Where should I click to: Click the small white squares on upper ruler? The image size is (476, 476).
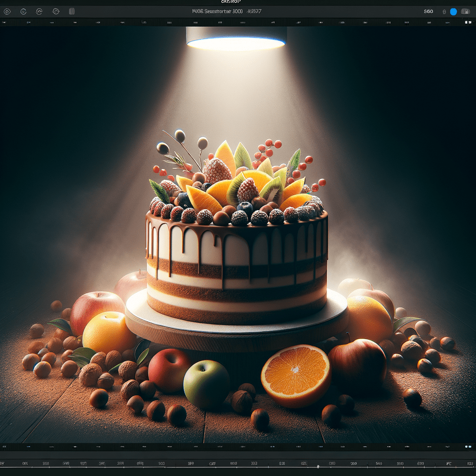(x=468, y=22)
